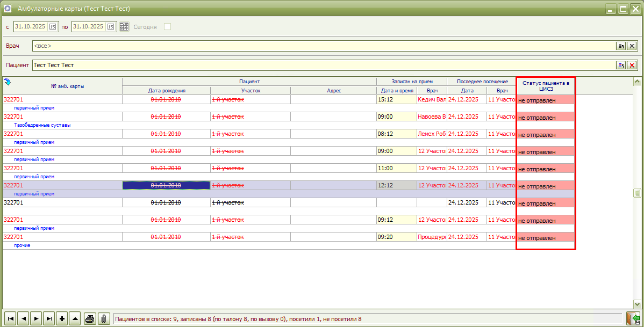
Task: Open the end date calendar picker
Action: coord(111,26)
